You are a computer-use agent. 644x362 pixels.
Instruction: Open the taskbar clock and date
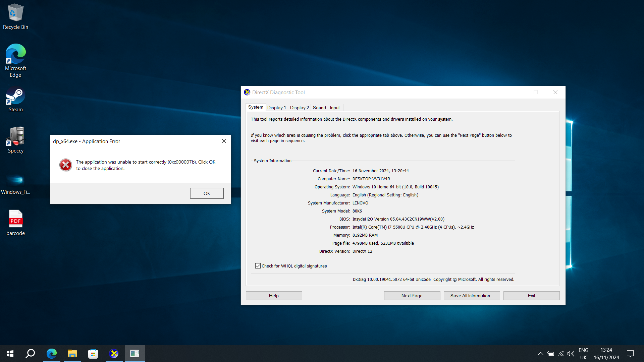(x=606, y=354)
